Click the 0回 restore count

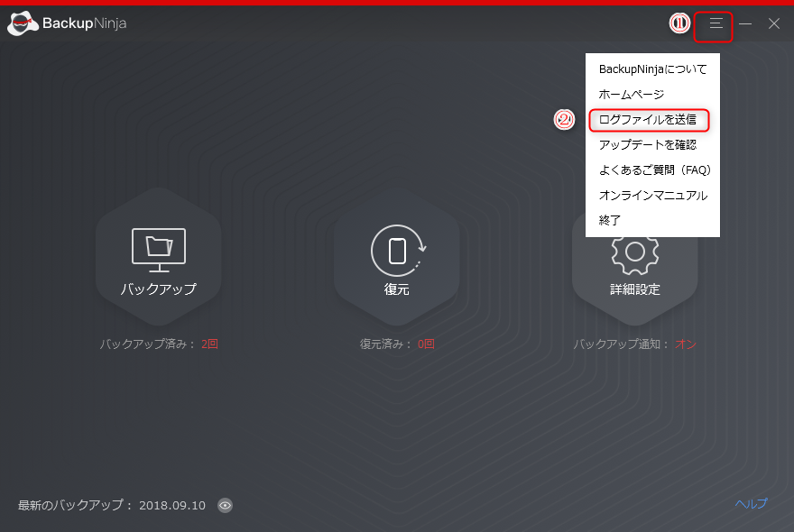[426, 344]
